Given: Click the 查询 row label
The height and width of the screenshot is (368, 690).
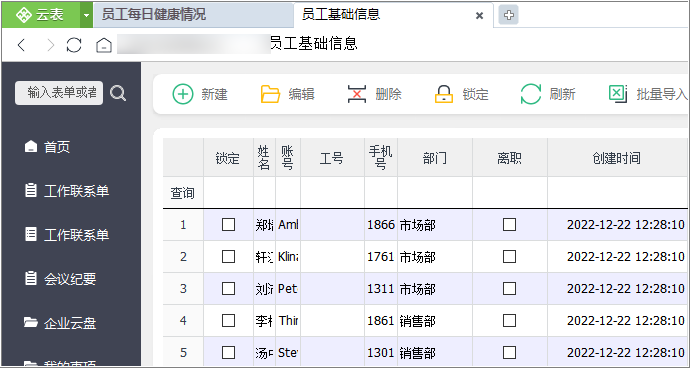Looking at the screenshot, I should (183, 192).
